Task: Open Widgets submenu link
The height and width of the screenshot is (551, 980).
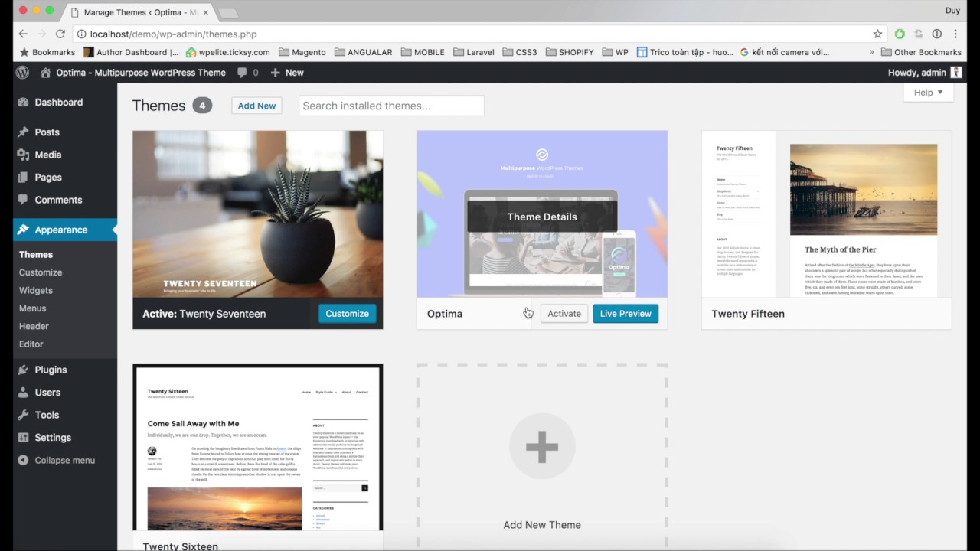Action: point(36,291)
